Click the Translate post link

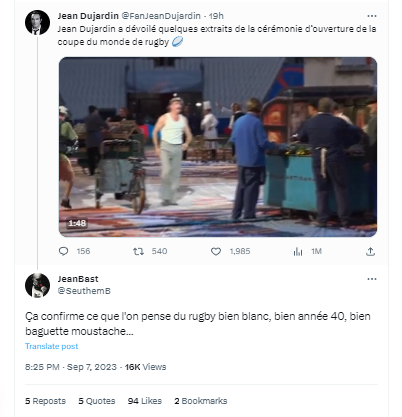pyautogui.click(x=52, y=346)
